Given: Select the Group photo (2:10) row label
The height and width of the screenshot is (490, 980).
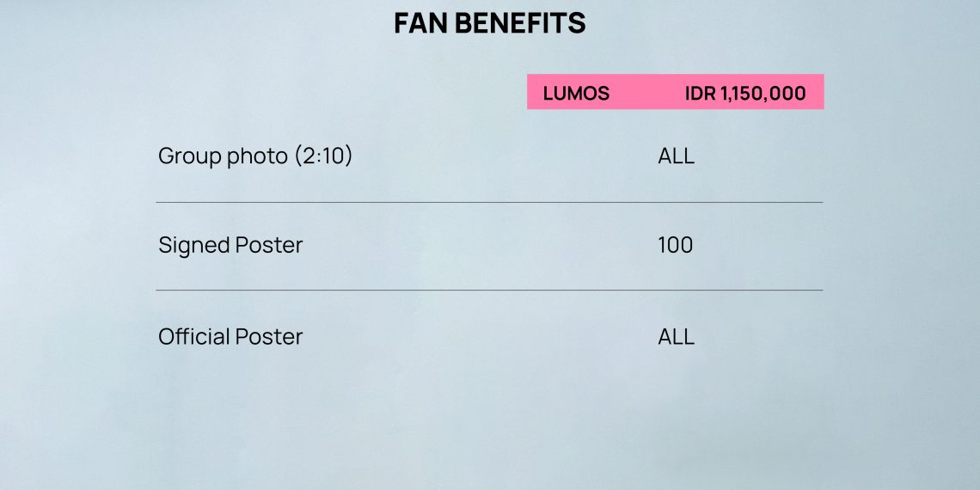Looking at the screenshot, I should [255, 156].
